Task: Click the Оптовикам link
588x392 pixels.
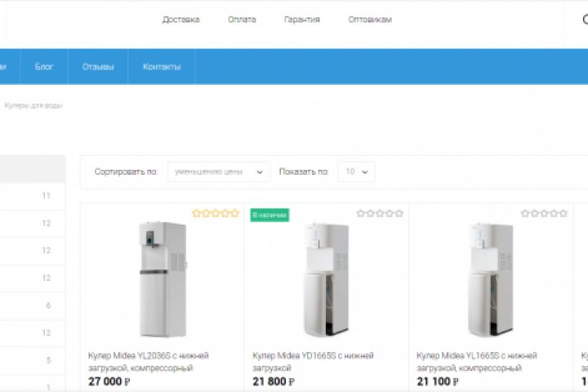Action: [370, 20]
